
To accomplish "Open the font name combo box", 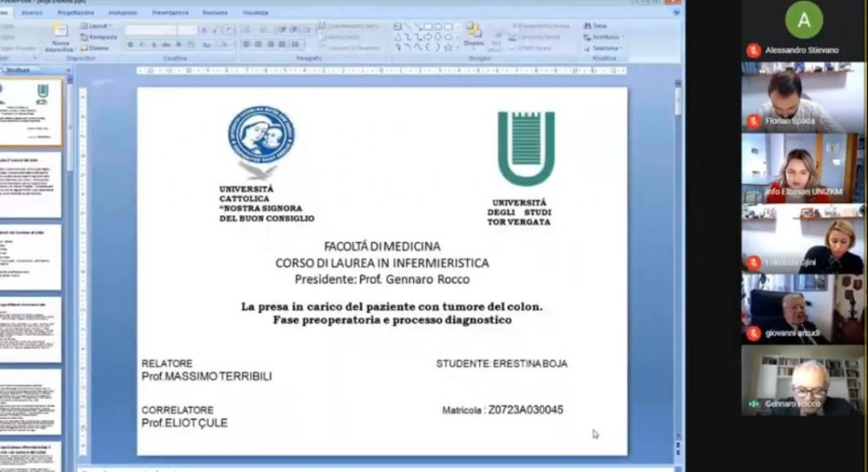I will coord(152,29).
